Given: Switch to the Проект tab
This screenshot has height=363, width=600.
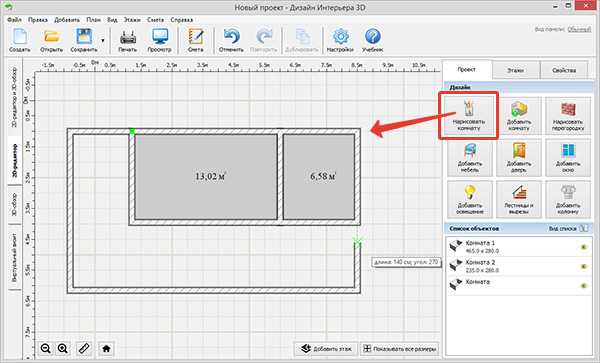Looking at the screenshot, I should [467, 70].
